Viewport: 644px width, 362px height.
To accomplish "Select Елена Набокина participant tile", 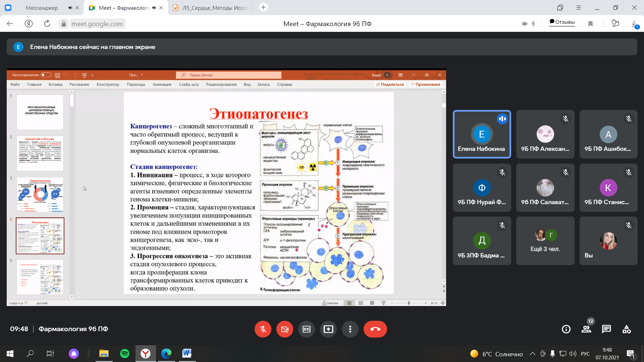I will pyautogui.click(x=482, y=134).
